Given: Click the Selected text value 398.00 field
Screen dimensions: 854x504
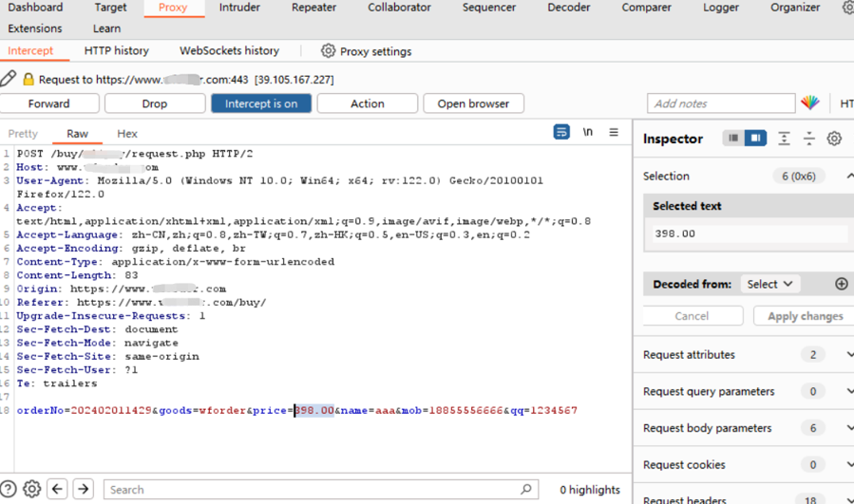Looking at the screenshot, I should point(750,233).
